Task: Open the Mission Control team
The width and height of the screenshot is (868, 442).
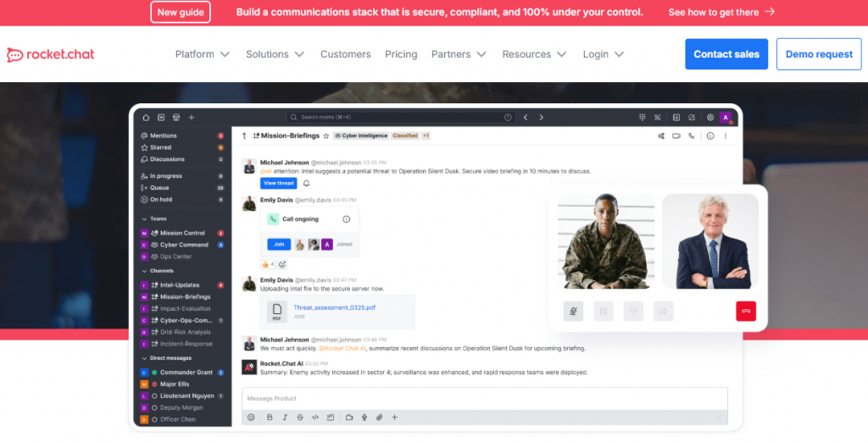Action: tap(182, 233)
